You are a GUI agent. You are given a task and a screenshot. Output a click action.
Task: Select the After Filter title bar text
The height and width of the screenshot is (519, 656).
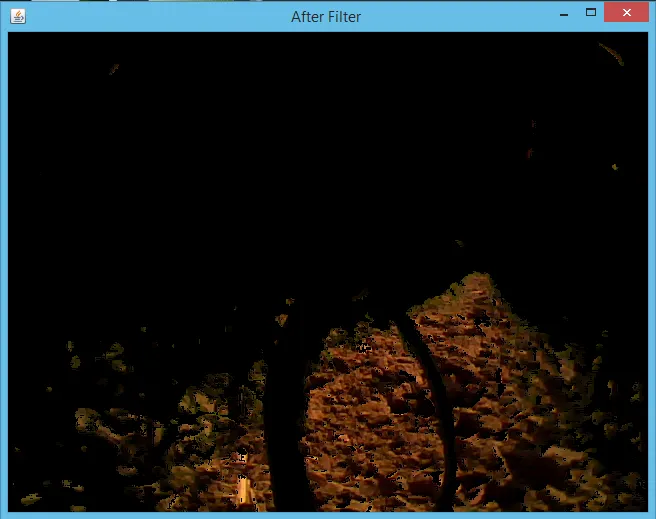point(326,17)
